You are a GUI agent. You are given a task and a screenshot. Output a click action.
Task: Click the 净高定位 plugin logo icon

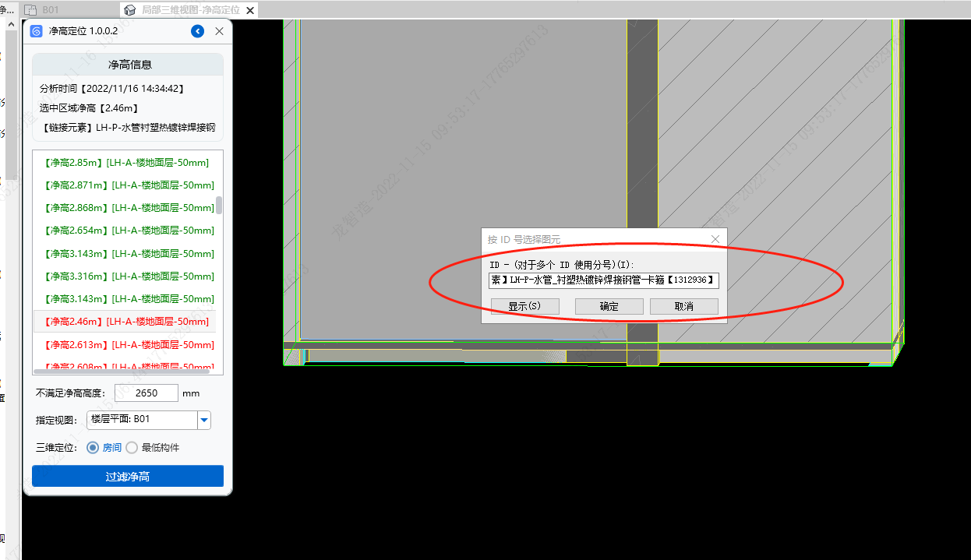pos(36,31)
